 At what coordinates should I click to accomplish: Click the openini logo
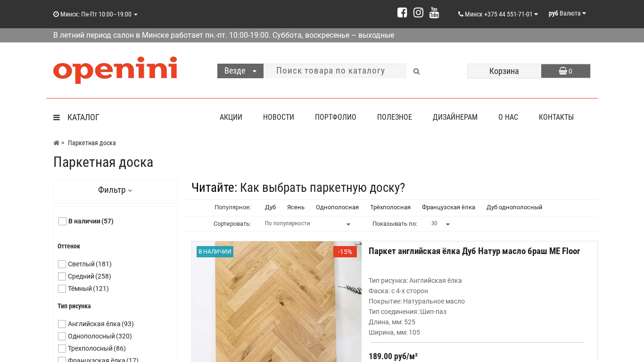point(115,70)
